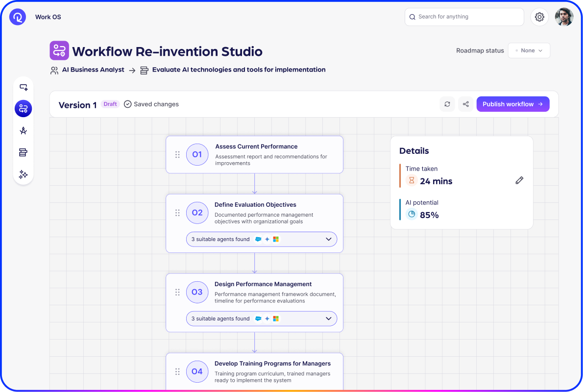Image resolution: width=583 pixels, height=392 pixels.
Task: Open the user profile avatar
Action: 564,17
